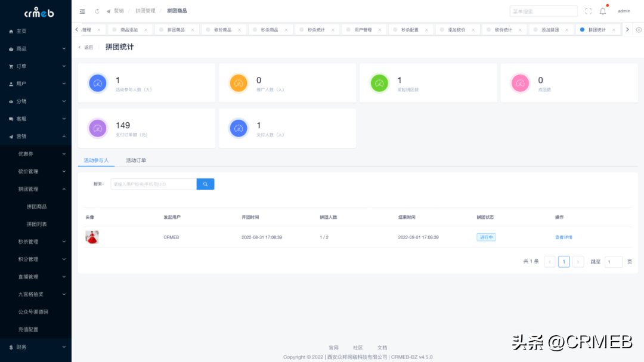Go to previous page in pagination
644x362 pixels.
(x=550, y=262)
